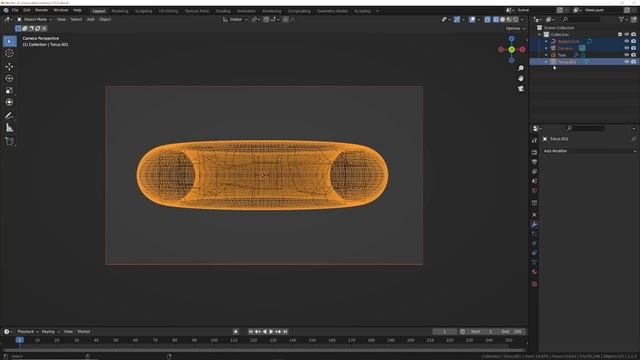Select the Add Cube tool
The width and height of the screenshot is (640, 360).
click(x=9, y=141)
